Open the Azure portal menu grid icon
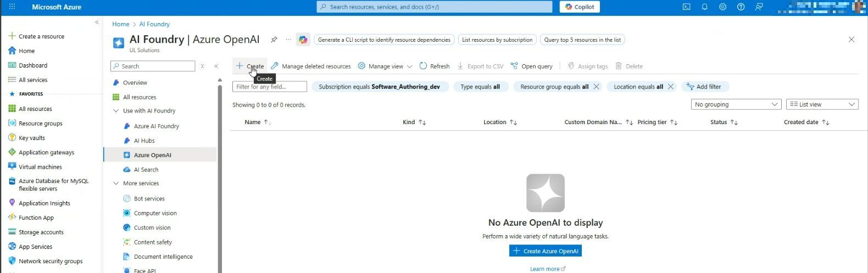Viewport: 868px width, 273px height. pyautogui.click(x=12, y=7)
